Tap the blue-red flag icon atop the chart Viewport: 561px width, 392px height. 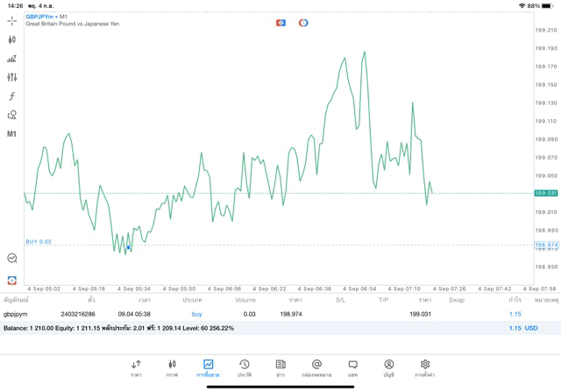coord(280,23)
